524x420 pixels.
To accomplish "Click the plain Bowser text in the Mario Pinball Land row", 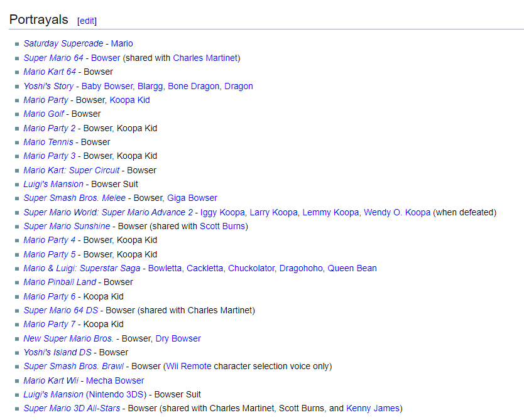I will coord(118,283).
